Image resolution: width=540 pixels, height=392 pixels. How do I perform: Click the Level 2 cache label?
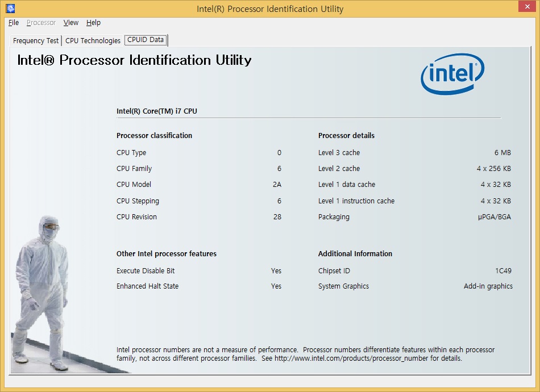pos(339,169)
